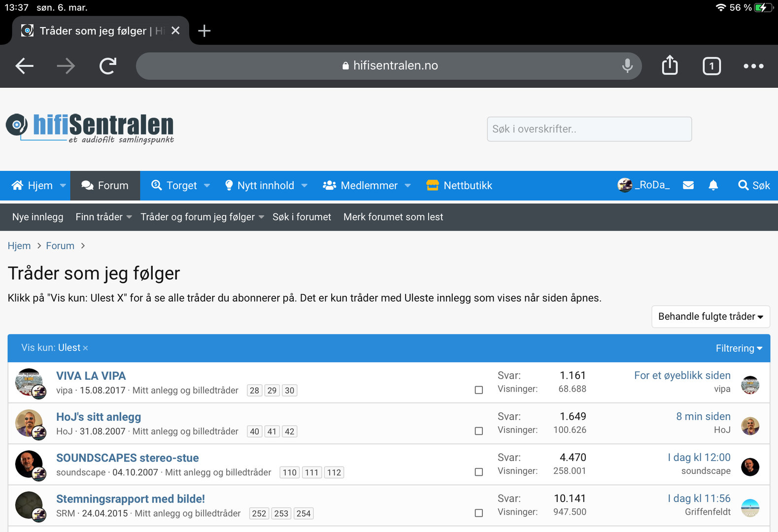Open latest post 'I dag kl 11:56'
Viewport: 778px width, 532px height.
coord(699,498)
